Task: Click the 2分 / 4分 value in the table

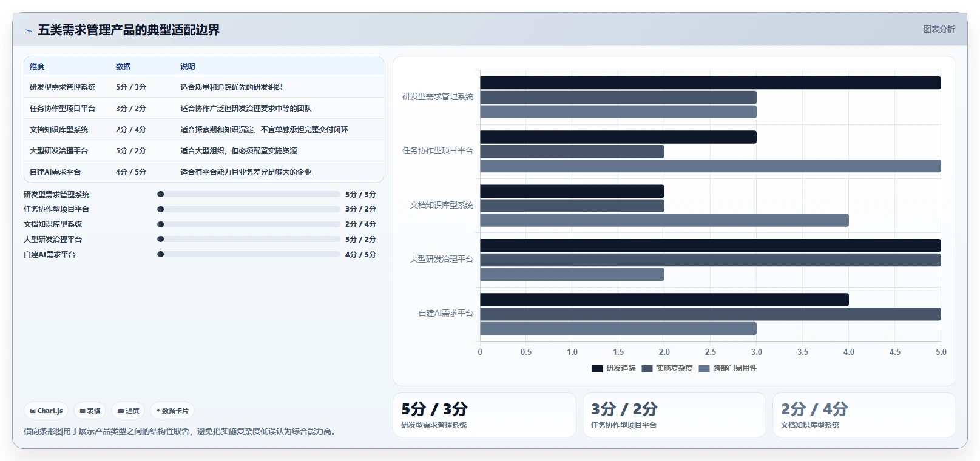Action: [131, 130]
